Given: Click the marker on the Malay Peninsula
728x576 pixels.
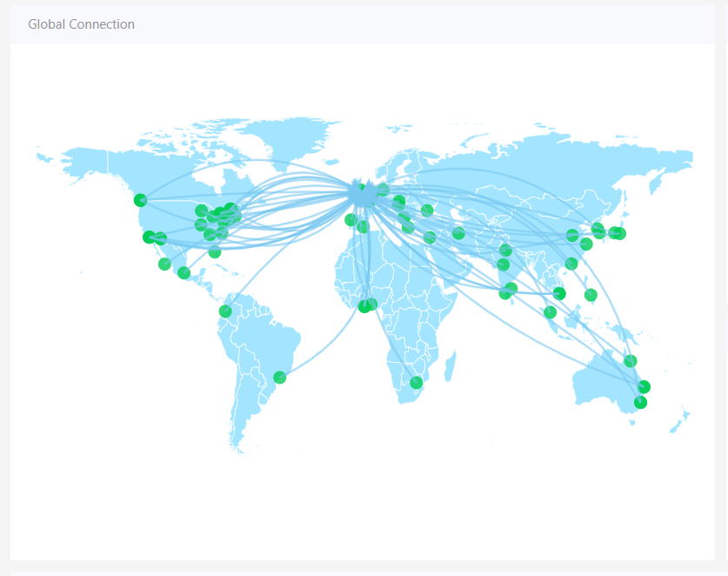Looking at the screenshot, I should (550, 312).
